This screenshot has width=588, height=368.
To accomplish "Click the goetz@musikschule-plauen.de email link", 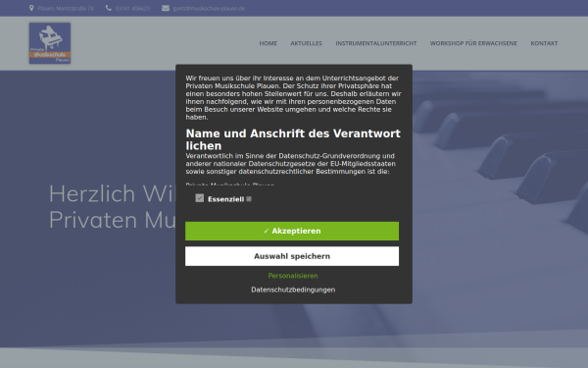I will click(209, 8).
